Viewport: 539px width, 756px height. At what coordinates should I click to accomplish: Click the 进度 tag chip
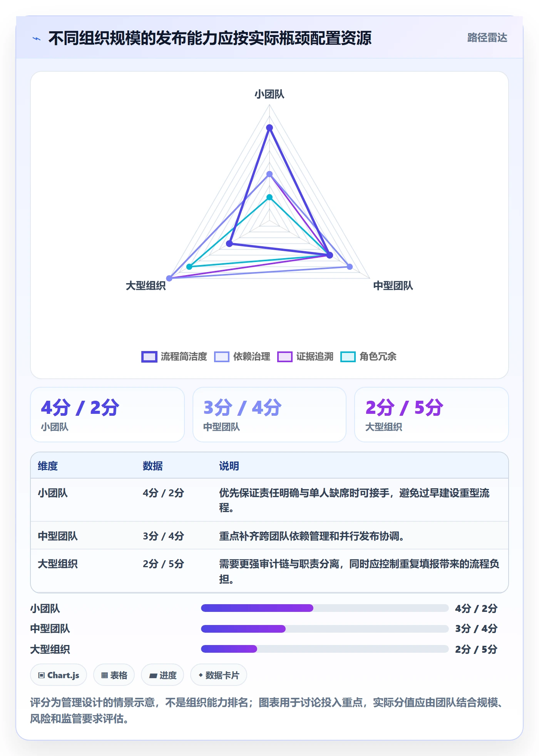[162, 675]
